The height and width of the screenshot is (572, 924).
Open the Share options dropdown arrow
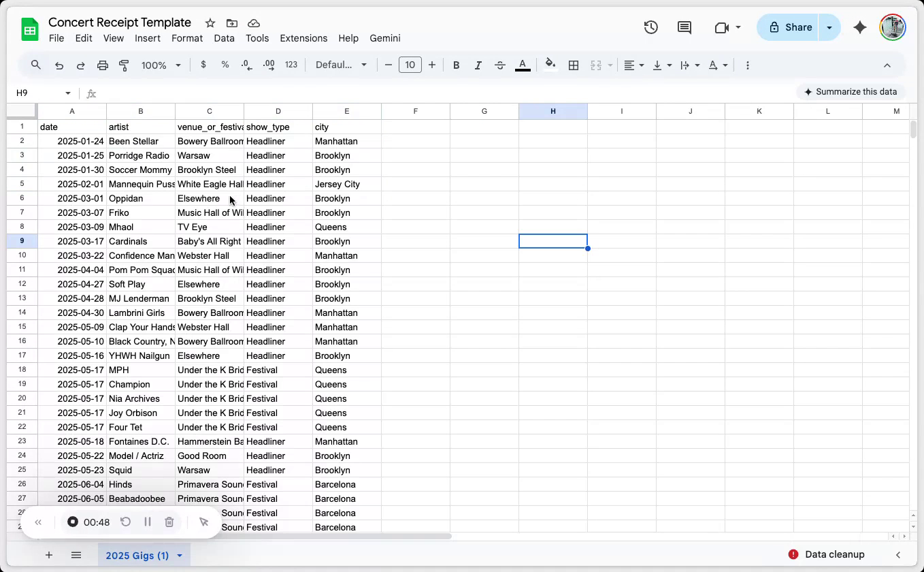(x=829, y=27)
